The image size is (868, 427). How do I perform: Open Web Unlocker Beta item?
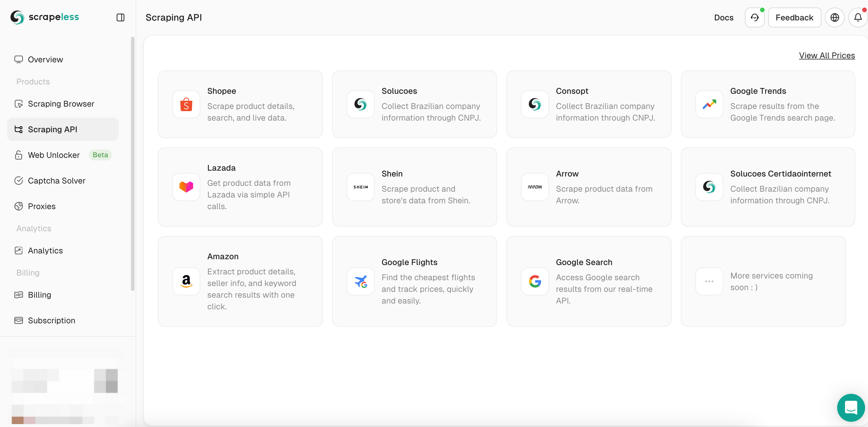[54, 155]
